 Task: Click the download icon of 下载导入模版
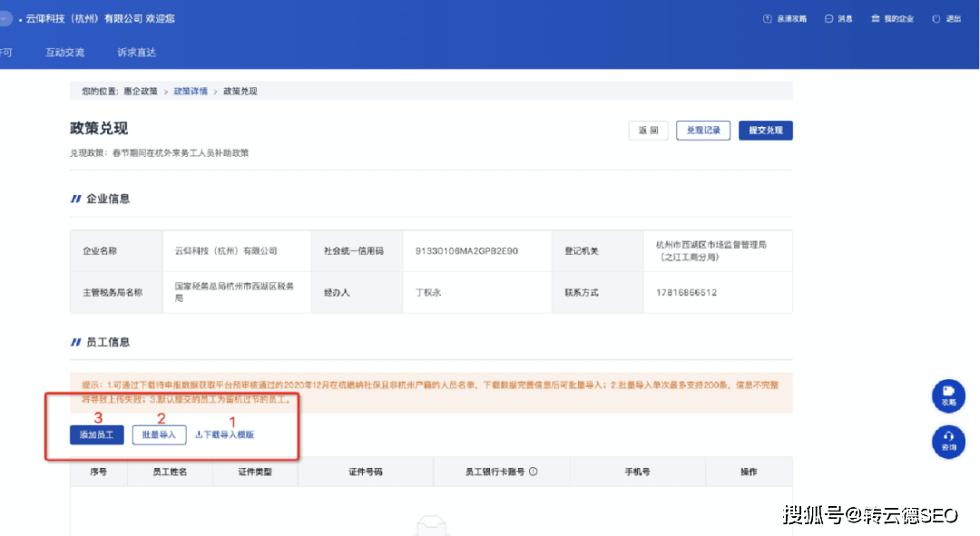(x=199, y=434)
